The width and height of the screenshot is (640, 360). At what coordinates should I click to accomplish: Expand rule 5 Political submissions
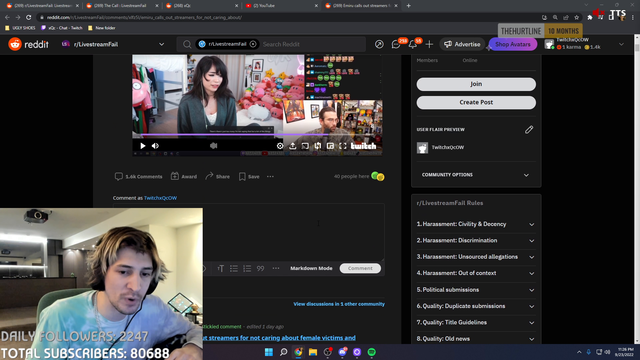click(476, 290)
